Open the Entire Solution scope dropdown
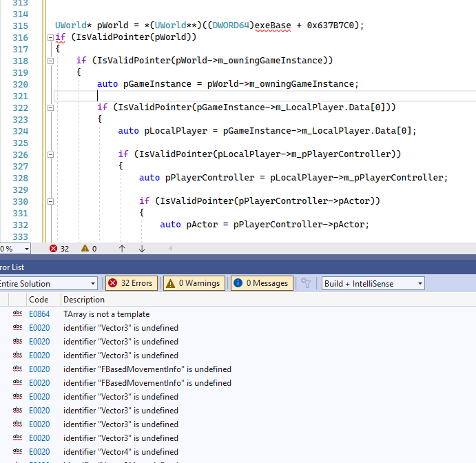Viewport: 476px width, 463px height. point(48,283)
